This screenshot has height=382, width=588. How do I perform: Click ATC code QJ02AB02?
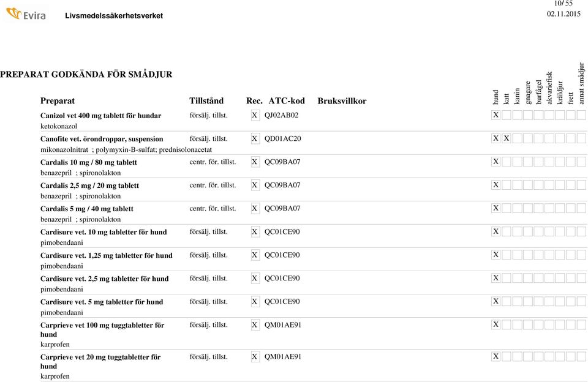281,115
